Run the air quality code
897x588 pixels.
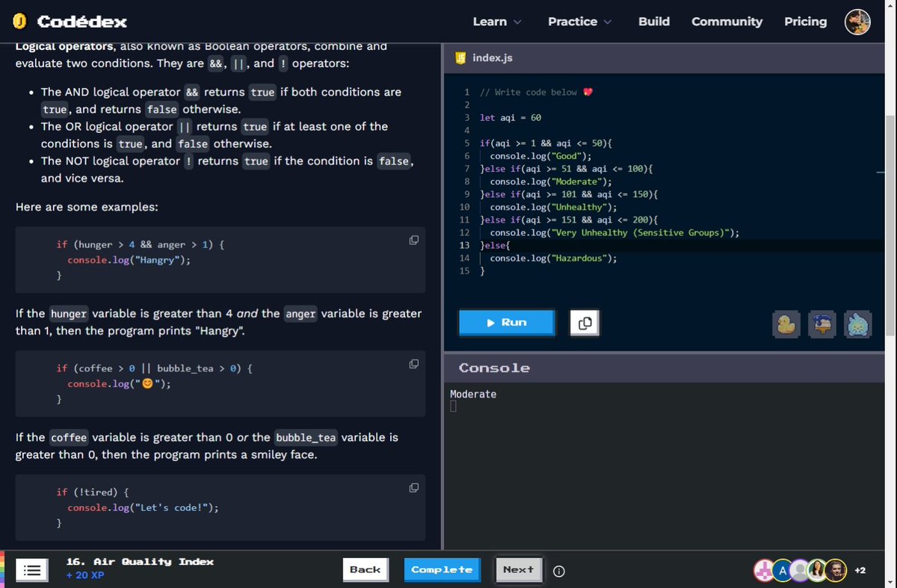507,322
